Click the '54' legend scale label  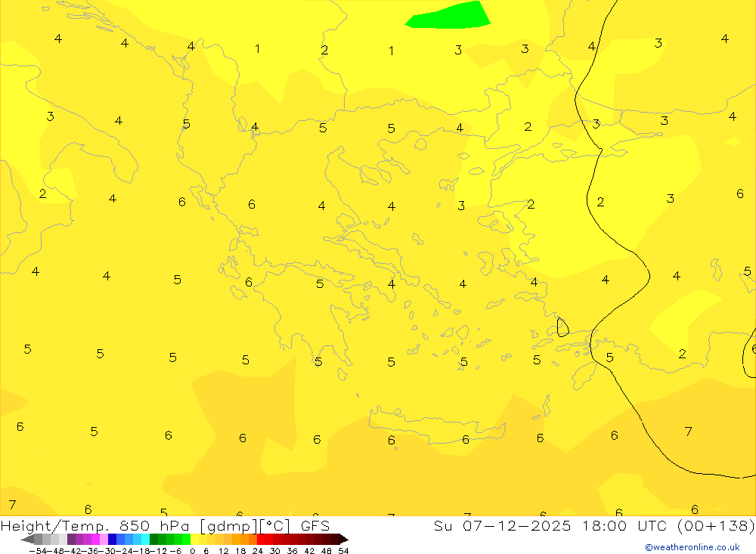[x=343, y=551]
